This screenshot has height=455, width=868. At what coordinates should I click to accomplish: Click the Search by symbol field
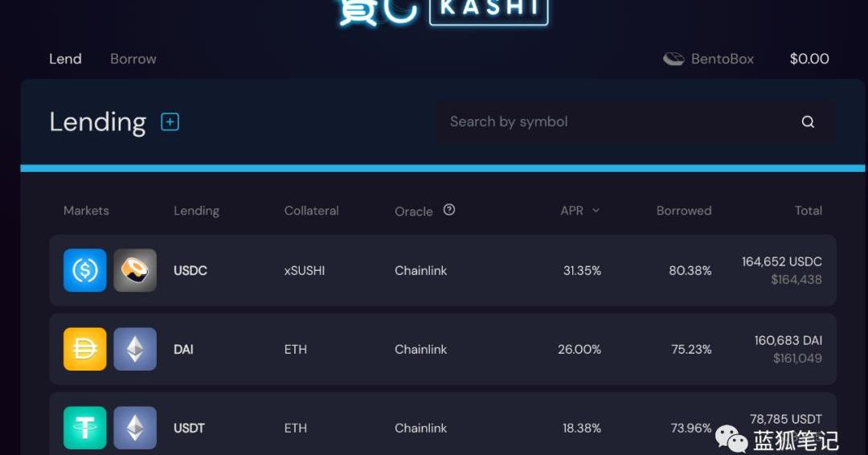[611, 122]
